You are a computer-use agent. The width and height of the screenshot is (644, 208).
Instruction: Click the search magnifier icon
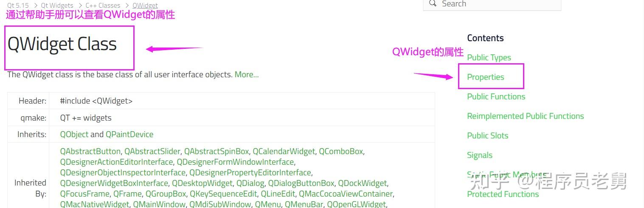(433, 3)
